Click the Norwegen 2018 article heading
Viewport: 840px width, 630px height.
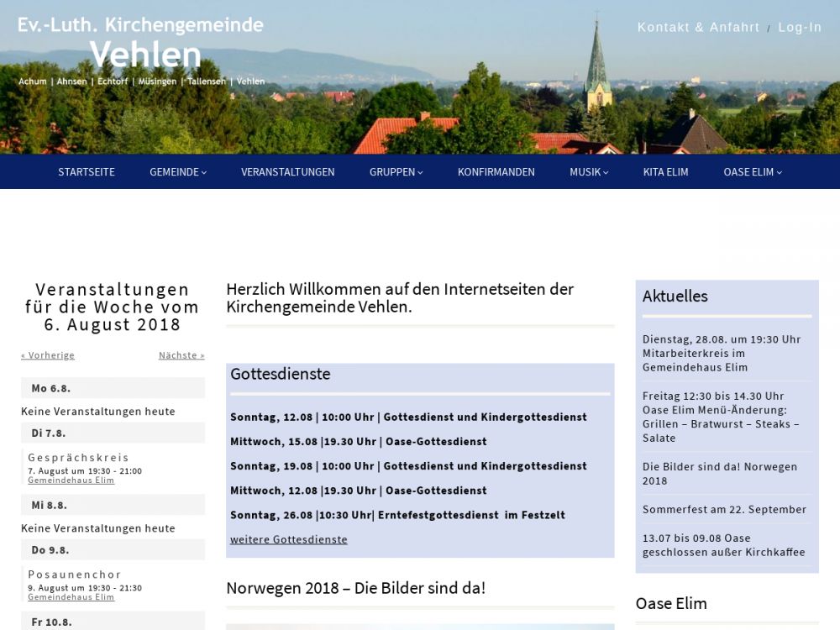(x=355, y=588)
